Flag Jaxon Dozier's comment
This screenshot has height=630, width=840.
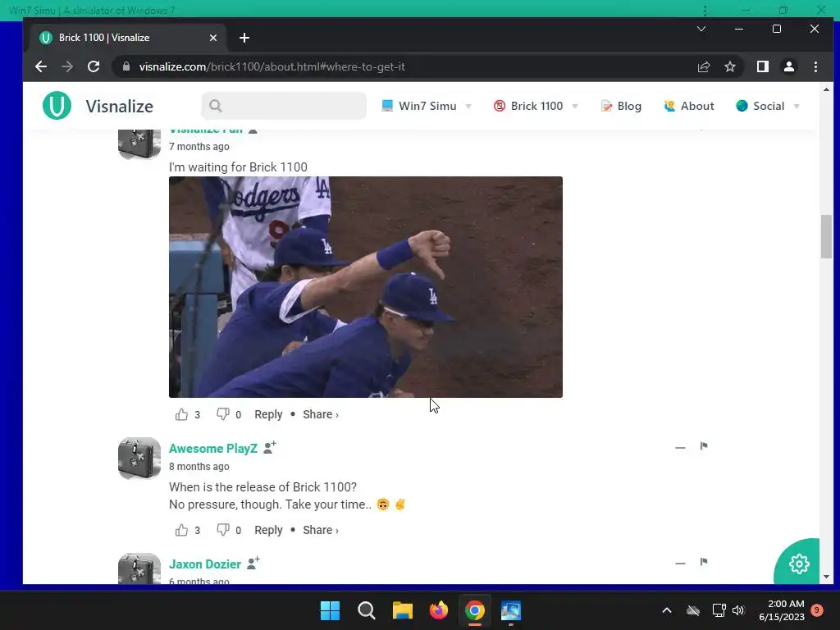704,562
